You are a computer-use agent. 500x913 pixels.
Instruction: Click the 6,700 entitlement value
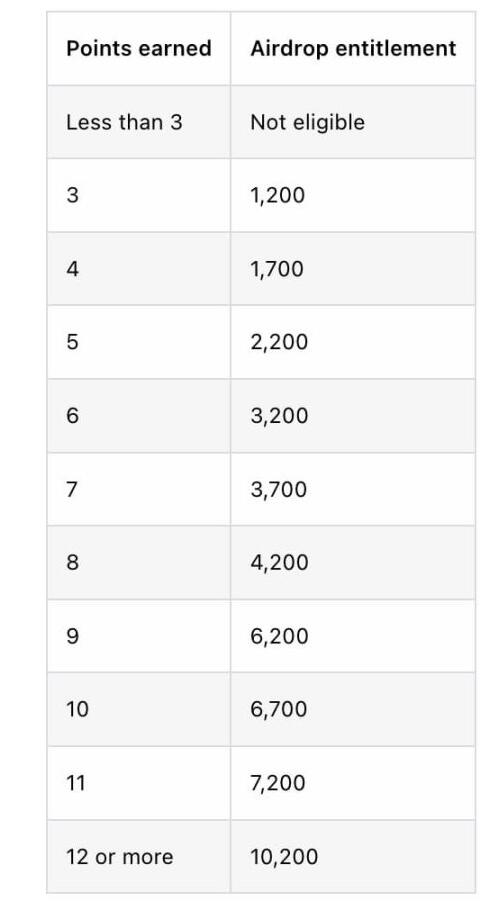tap(278, 709)
